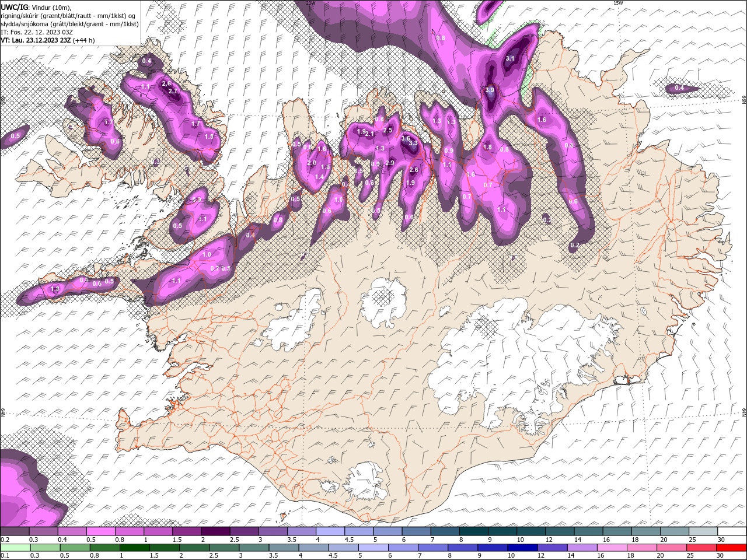
Task: Select bright pink upper swatch starting at 0.5
Action: coord(102,531)
